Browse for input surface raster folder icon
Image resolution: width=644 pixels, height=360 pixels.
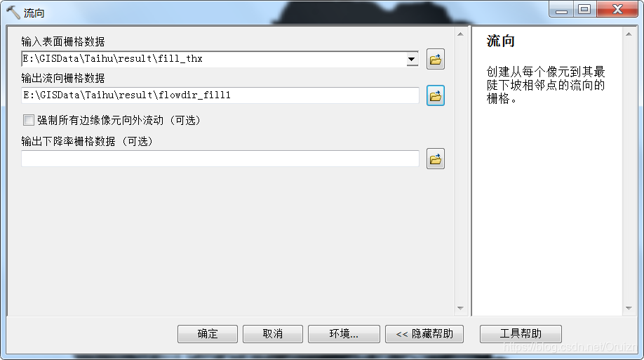coord(436,59)
